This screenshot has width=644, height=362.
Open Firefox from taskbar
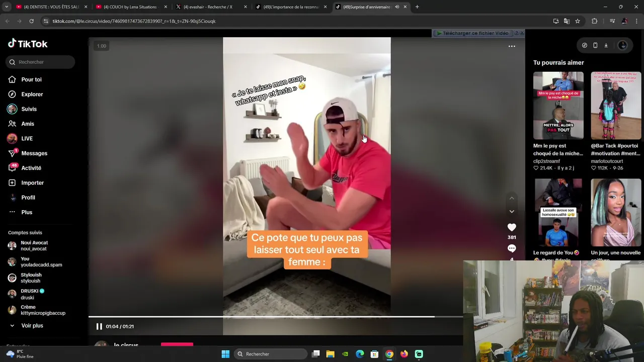[404, 354]
